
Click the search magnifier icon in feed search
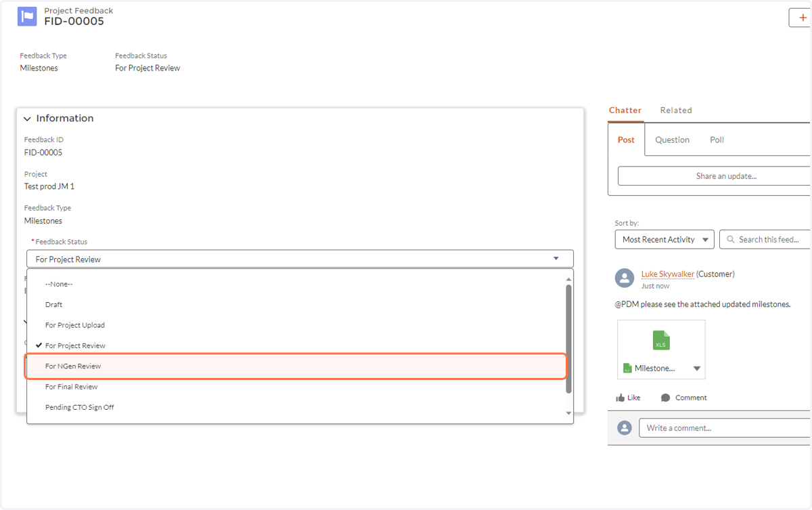click(x=731, y=239)
